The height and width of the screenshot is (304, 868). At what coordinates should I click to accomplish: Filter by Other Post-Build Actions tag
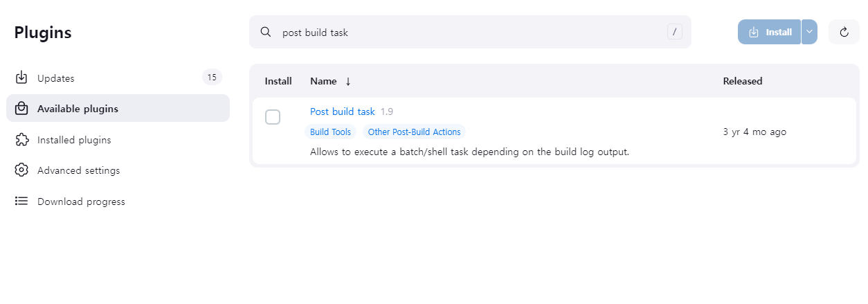(x=414, y=132)
